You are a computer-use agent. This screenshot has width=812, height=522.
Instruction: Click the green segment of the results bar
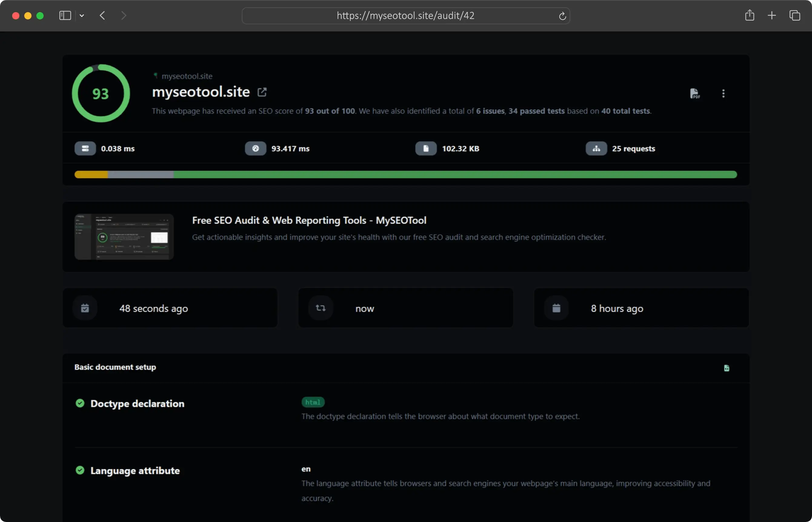click(x=455, y=175)
